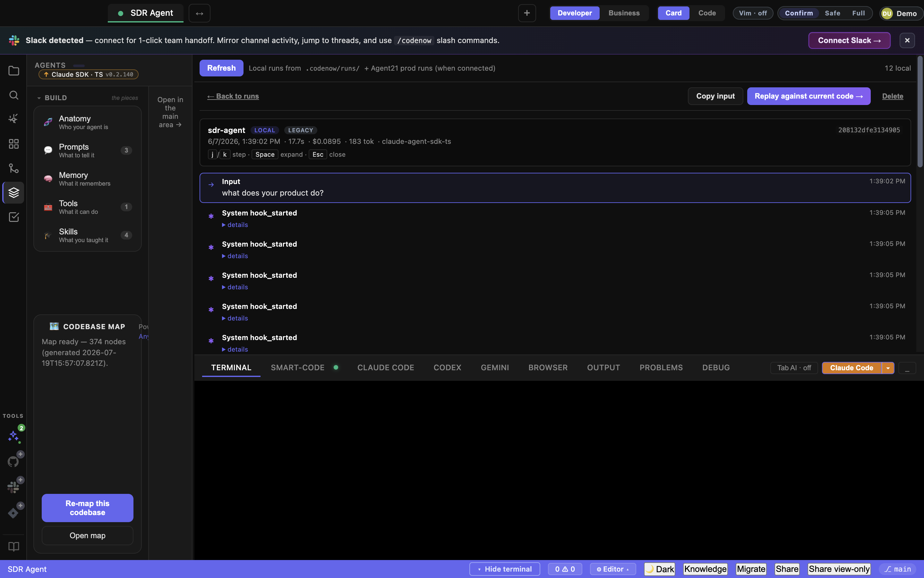Toggle Vim mode off button

point(753,13)
